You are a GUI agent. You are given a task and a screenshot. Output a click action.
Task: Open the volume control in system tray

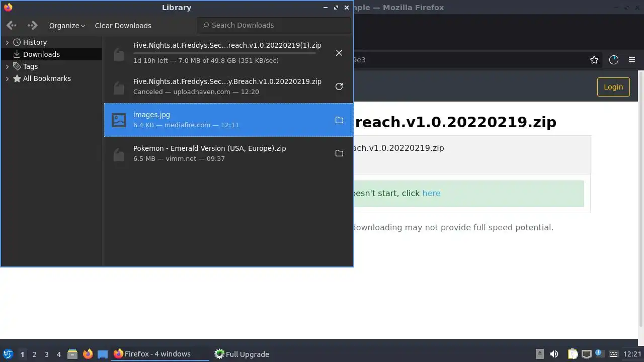(x=554, y=354)
